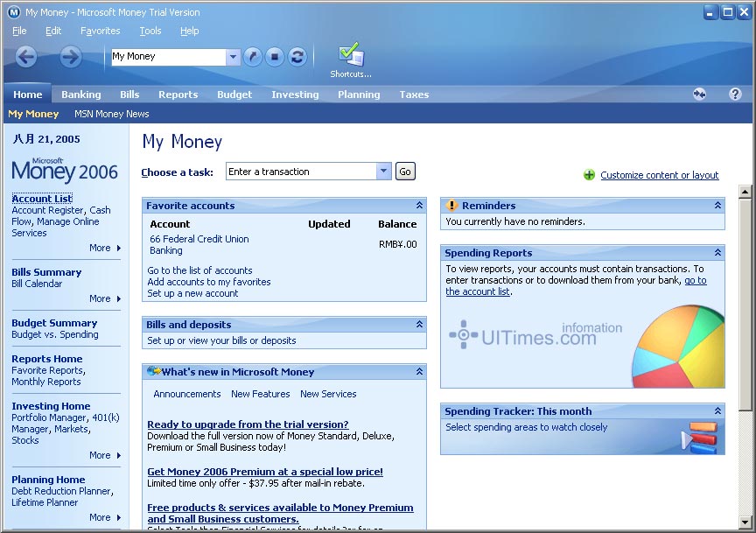This screenshot has height=533, width=756.
Task: Expand More under Bills Summary
Action: point(105,298)
